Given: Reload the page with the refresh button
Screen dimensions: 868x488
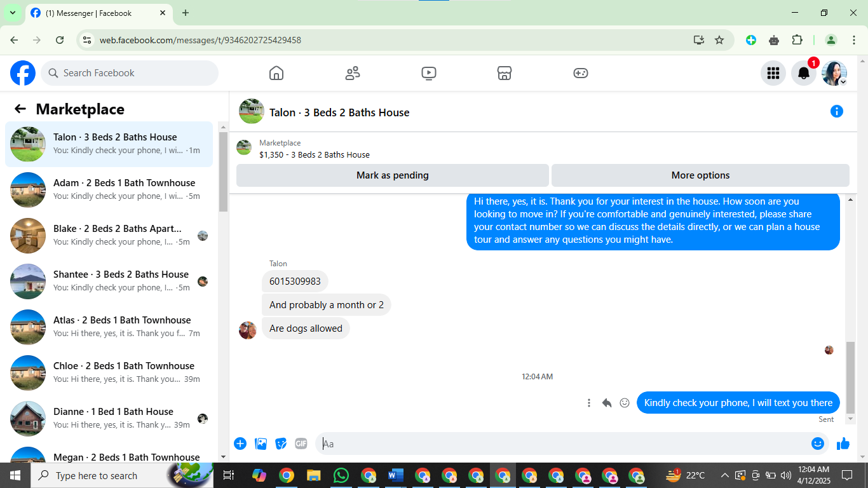Looking at the screenshot, I should [60, 40].
